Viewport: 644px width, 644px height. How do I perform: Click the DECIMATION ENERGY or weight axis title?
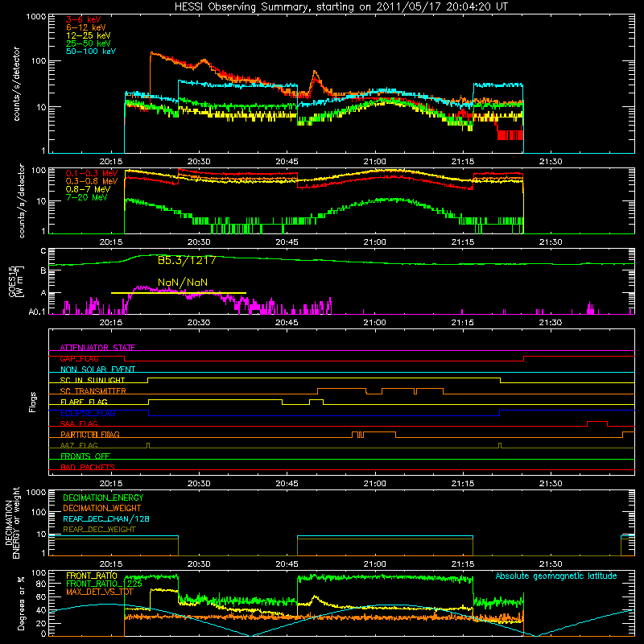(12, 523)
